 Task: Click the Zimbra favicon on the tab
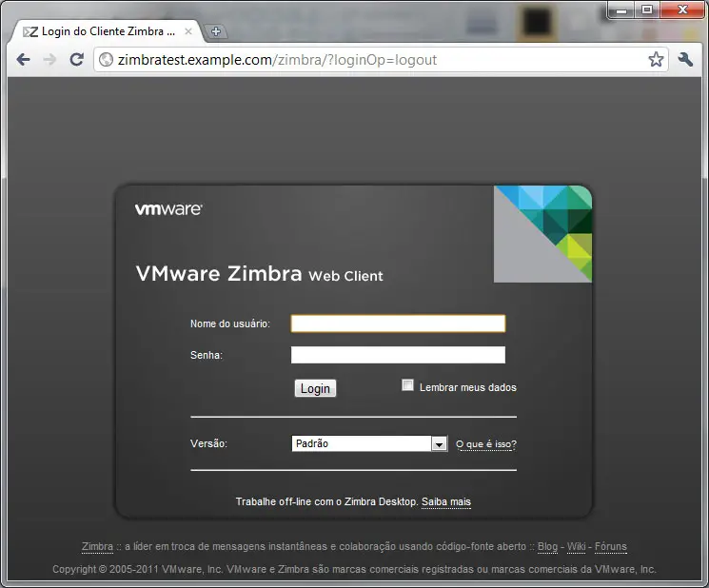coord(30,32)
